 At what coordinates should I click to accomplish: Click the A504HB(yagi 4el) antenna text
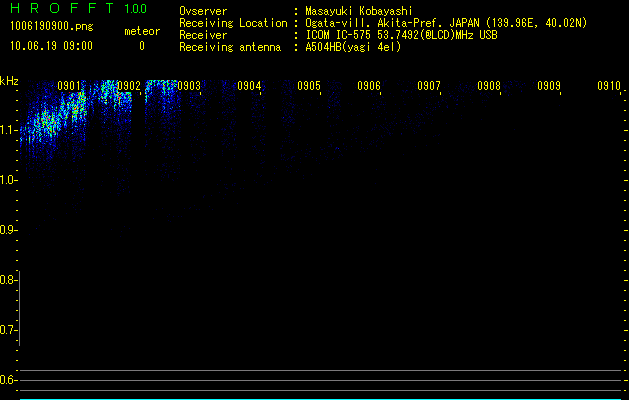coord(353,47)
